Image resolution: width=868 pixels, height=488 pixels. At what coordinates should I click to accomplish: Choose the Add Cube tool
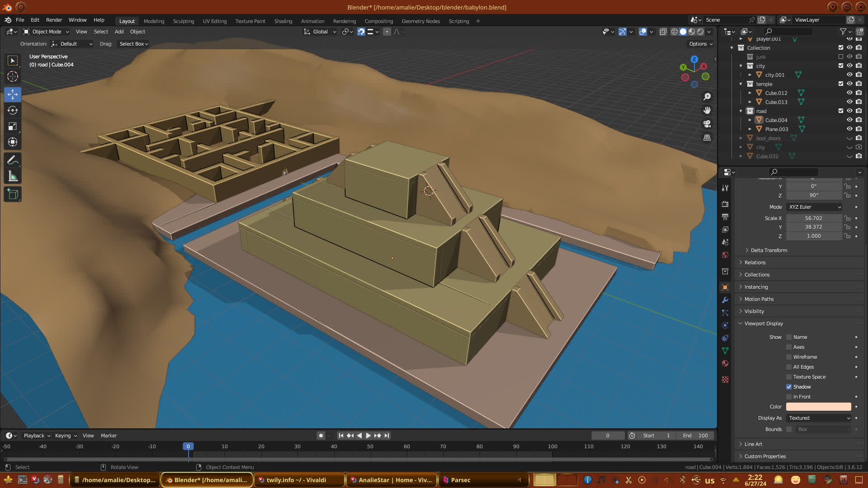point(13,194)
